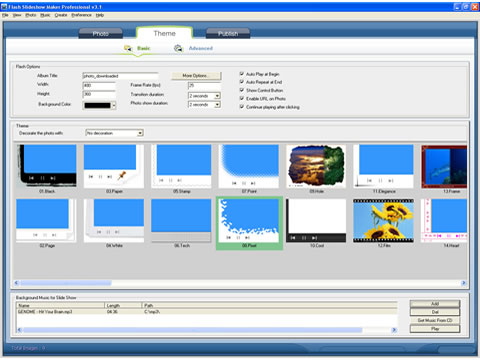Click the Play music button

point(435,329)
